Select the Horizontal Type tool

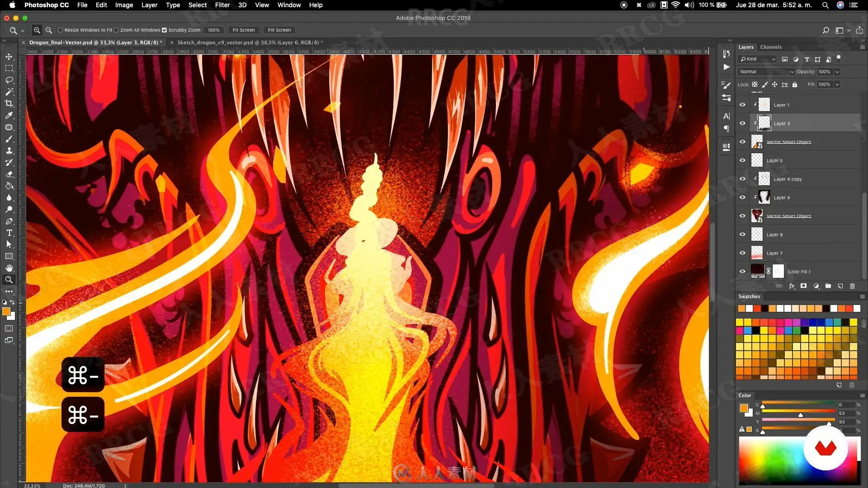tap(9, 233)
